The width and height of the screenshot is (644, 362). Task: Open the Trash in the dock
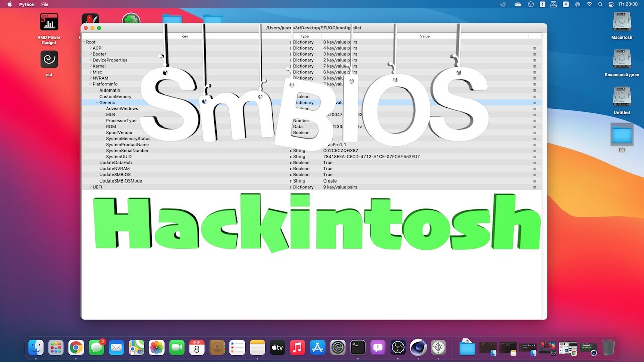click(608, 347)
